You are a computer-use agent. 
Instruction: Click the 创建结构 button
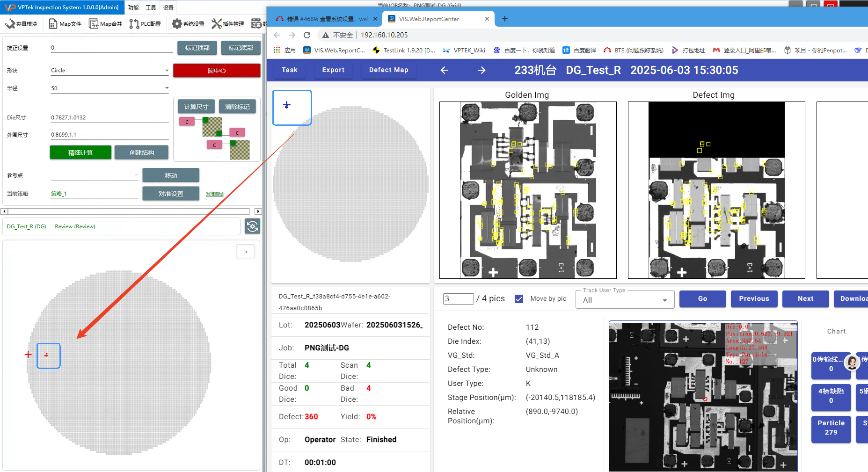142,152
